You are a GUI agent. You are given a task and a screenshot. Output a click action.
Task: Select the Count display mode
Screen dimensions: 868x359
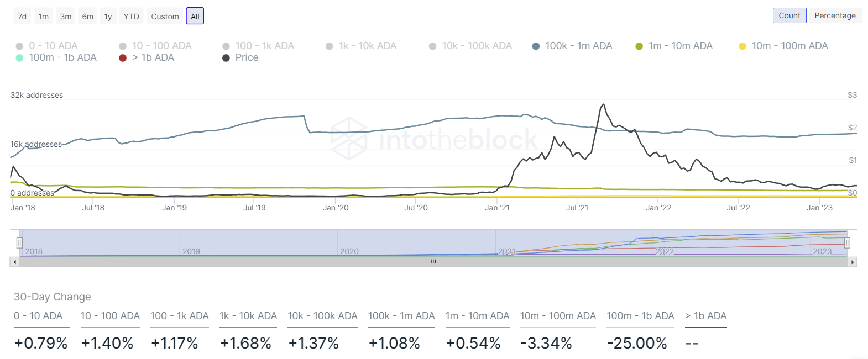tap(789, 15)
